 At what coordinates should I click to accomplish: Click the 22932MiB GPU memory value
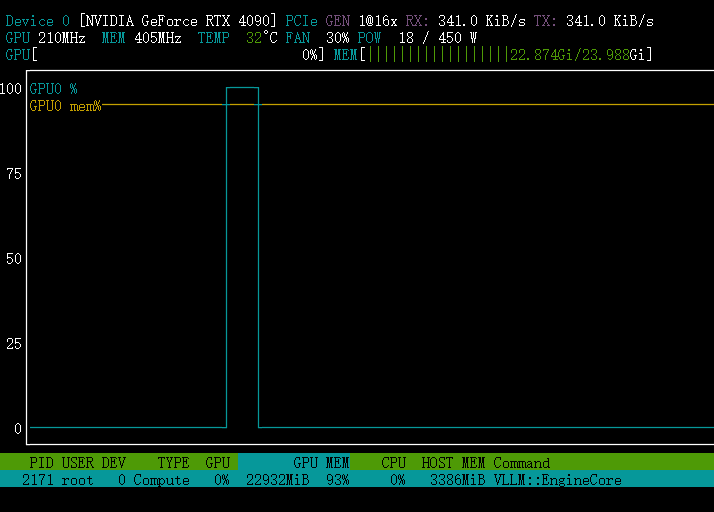(277, 480)
